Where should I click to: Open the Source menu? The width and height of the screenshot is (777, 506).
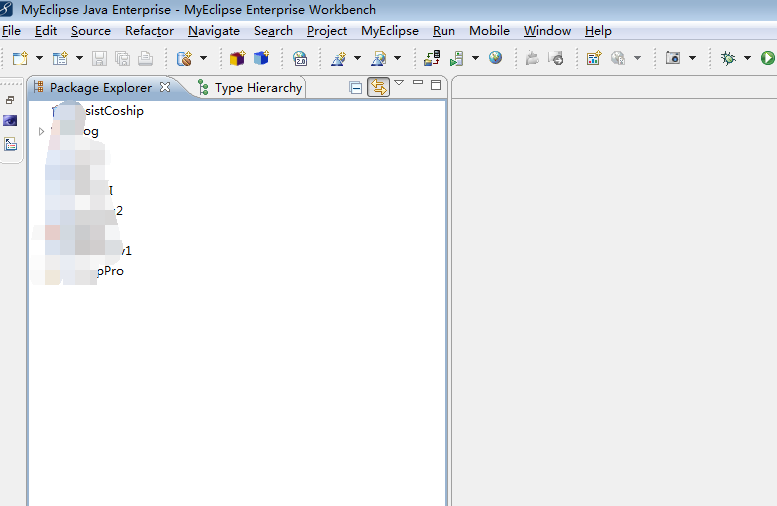click(91, 31)
